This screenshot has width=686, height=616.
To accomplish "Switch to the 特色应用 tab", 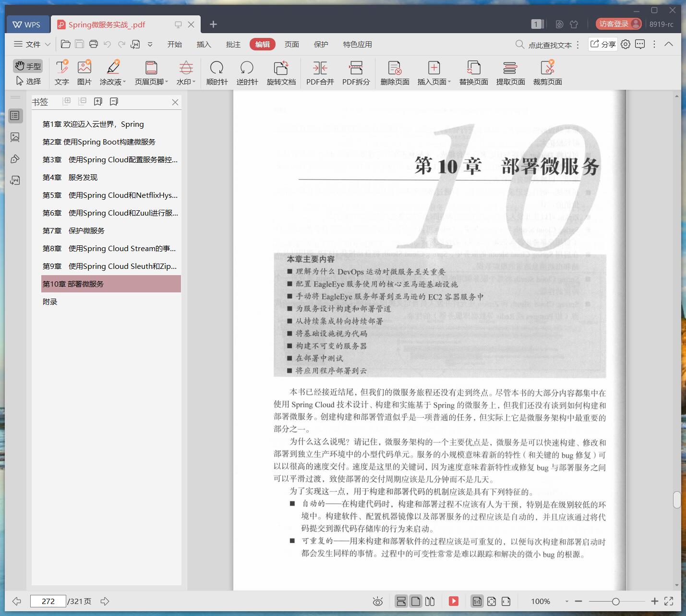I will click(x=358, y=44).
